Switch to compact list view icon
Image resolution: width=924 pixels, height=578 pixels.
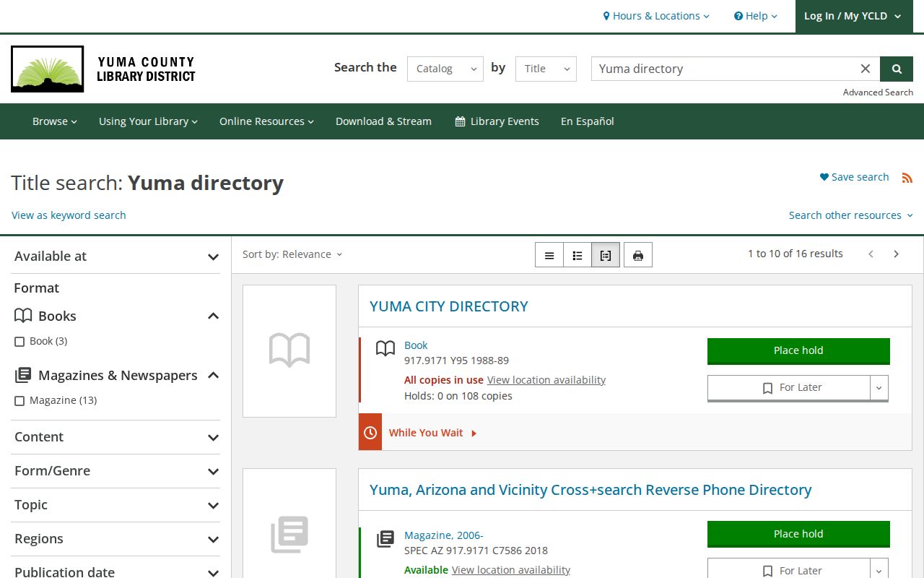(549, 255)
